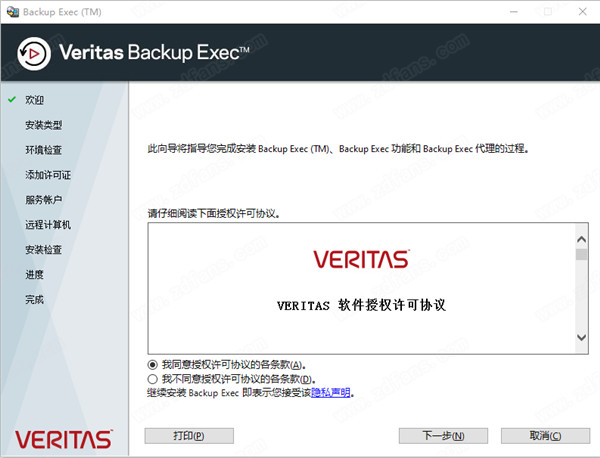Click the license scrollbar up arrow
The width and height of the screenshot is (600, 458).
tap(581, 240)
